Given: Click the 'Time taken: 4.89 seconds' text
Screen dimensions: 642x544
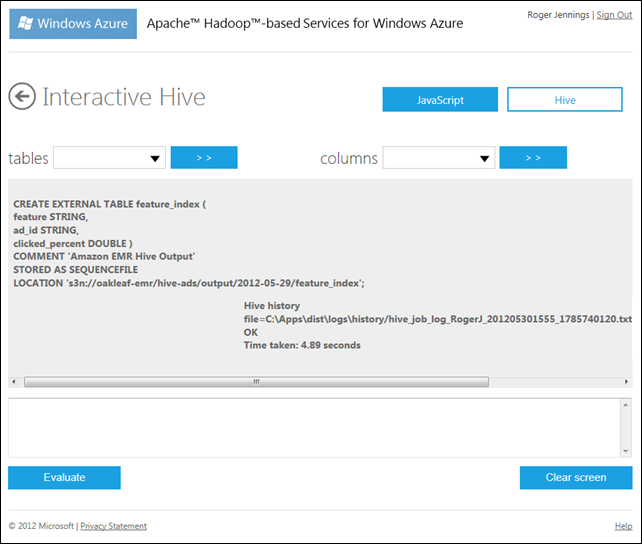Looking at the screenshot, I should (x=302, y=345).
